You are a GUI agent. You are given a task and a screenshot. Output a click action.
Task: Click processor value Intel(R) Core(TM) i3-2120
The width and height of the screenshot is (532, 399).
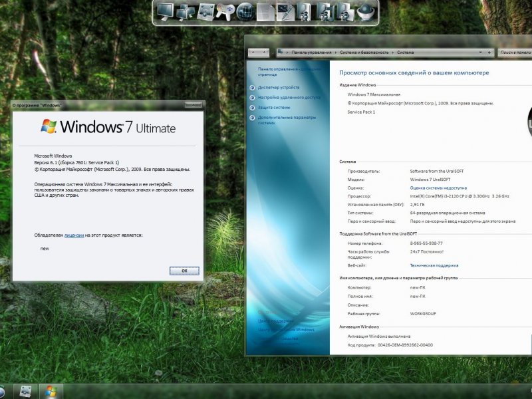(460, 196)
